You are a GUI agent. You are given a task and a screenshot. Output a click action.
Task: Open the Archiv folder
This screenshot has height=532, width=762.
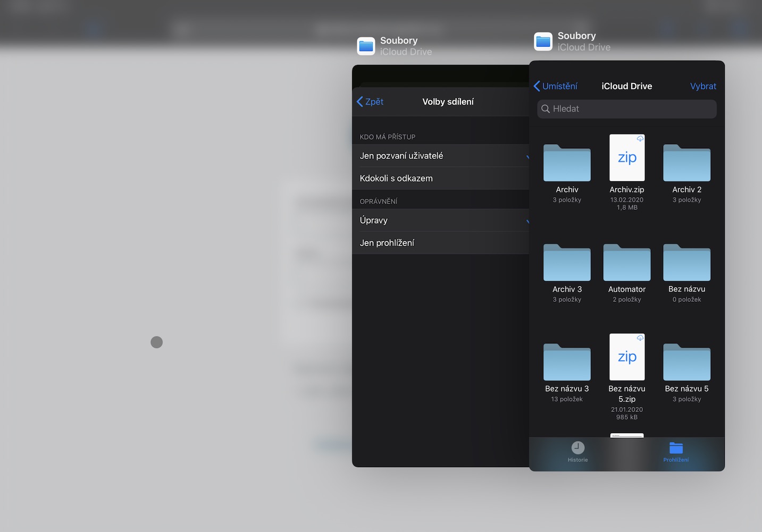tap(567, 164)
